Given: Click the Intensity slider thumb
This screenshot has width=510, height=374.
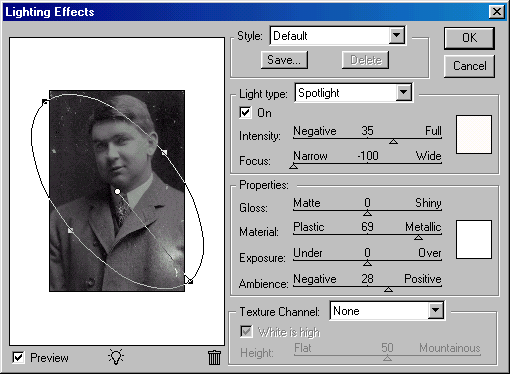Looking at the screenshot, I should coord(393,142).
